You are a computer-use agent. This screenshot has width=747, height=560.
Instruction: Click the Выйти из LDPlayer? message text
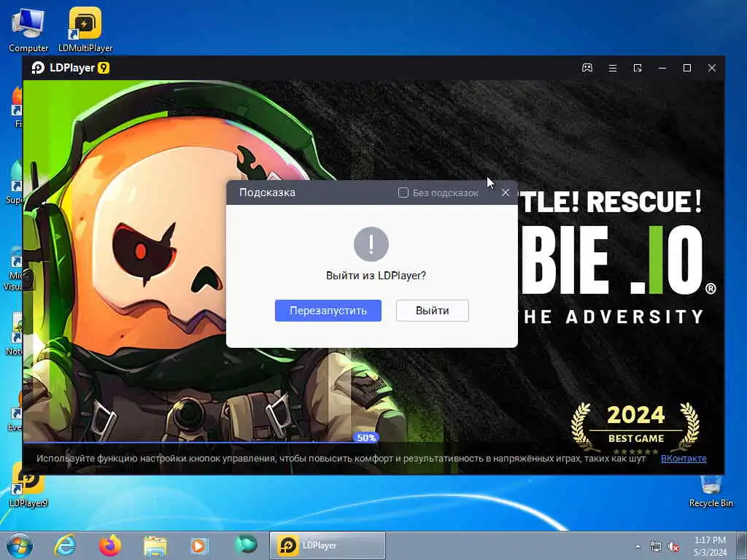[x=376, y=276]
